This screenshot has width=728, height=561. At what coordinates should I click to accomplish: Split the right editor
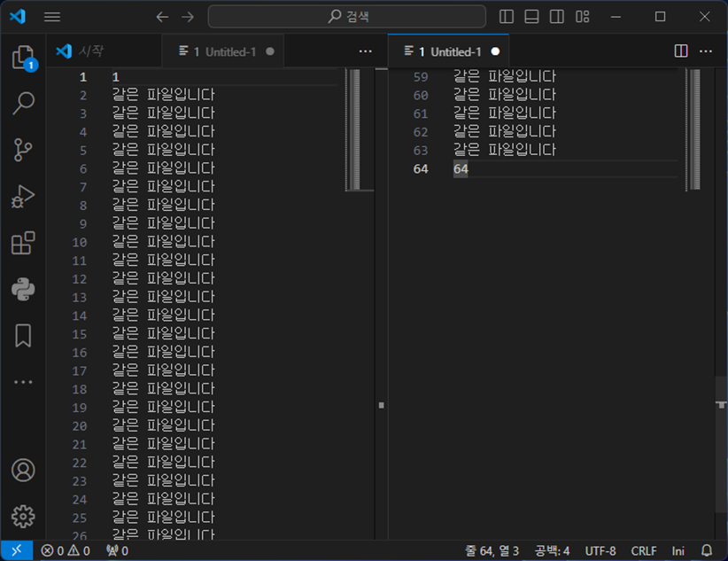point(681,51)
